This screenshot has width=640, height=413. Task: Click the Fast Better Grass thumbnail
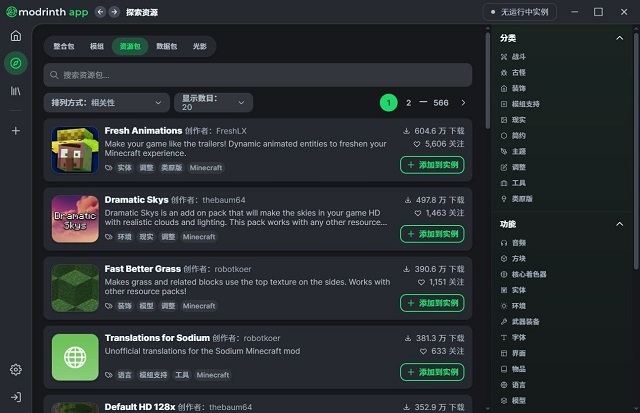75,288
